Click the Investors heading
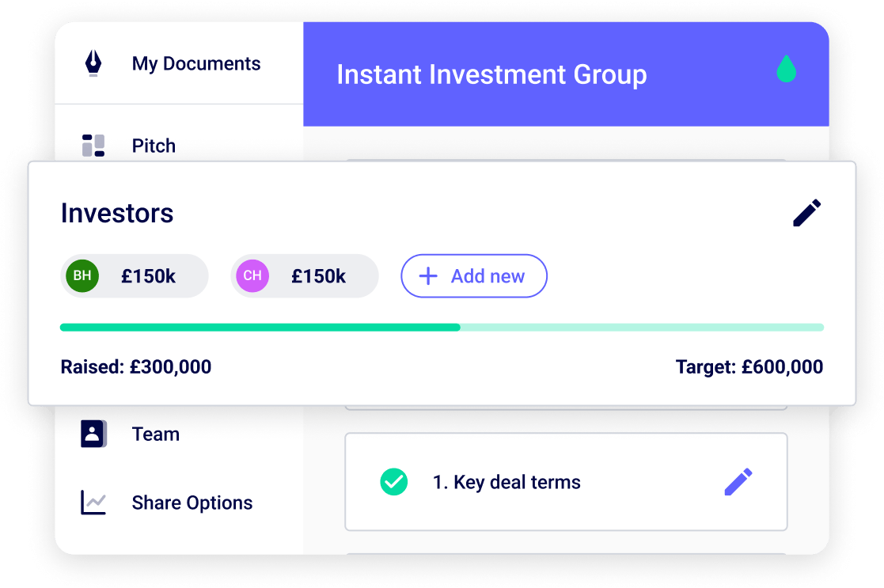The image size is (884, 588). (117, 213)
